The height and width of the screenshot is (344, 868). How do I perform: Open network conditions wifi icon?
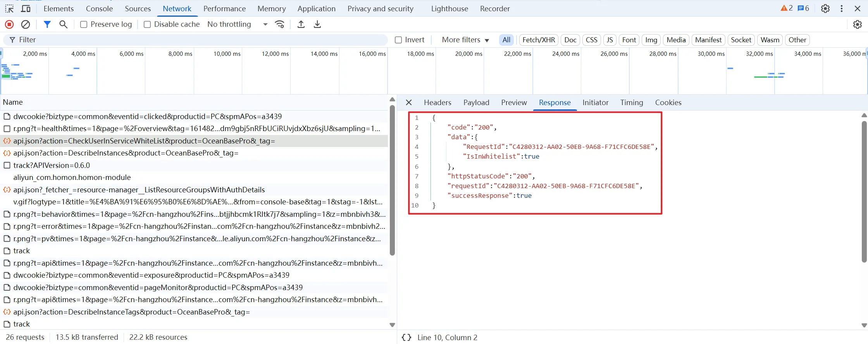pyautogui.click(x=280, y=24)
